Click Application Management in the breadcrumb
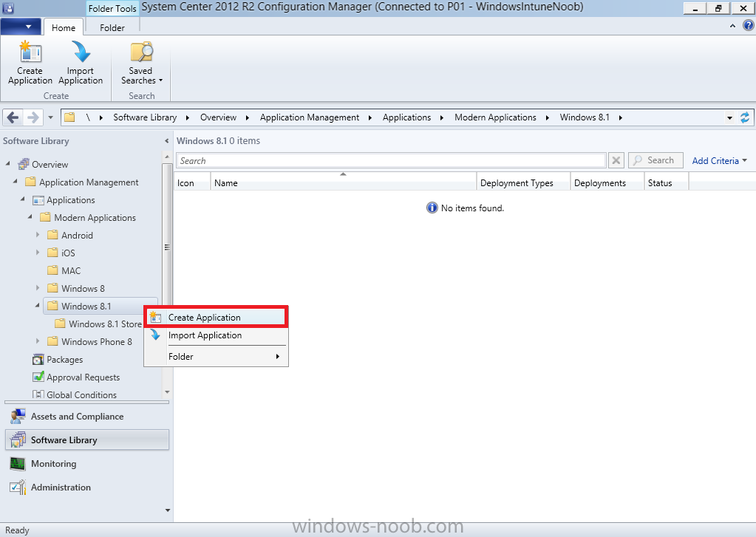The width and height of the screenshot is (756, 537). (310, 117)
